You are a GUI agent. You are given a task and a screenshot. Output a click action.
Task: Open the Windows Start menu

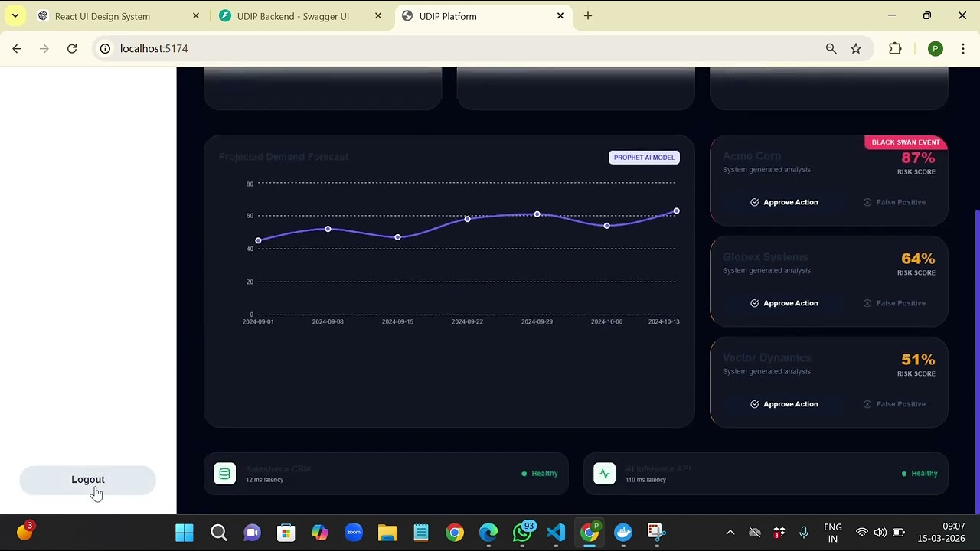pyautogui.click(x=185, y=533)
